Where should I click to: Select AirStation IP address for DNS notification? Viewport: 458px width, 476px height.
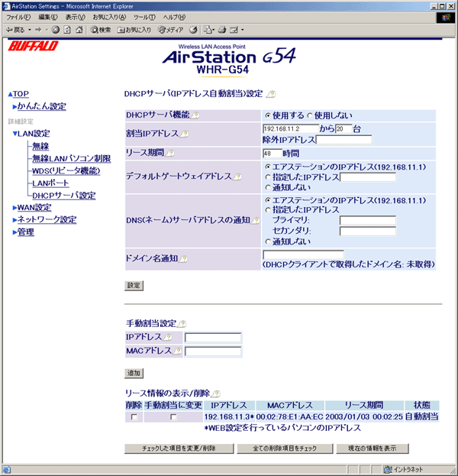(x=267, y=200)
